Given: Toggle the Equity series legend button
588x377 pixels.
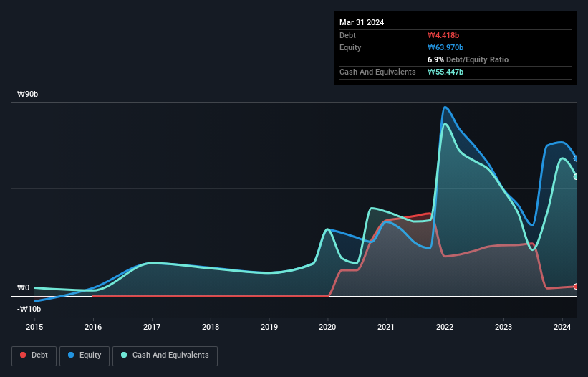Looking at the screenshot, I should 85,355.
